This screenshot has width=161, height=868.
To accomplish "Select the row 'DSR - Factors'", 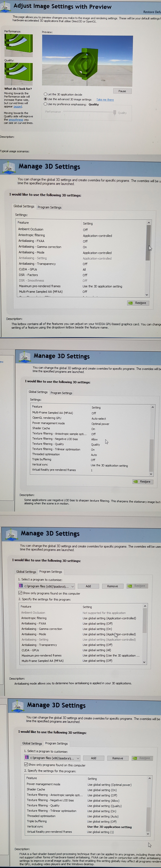I will [82, 275].
